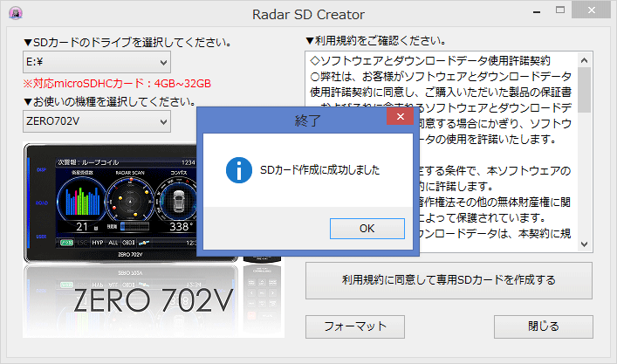Viewport: 617px width, 364px height.
Task: Click the ▼お使いの機種を選択してください label
Action: 110,101
